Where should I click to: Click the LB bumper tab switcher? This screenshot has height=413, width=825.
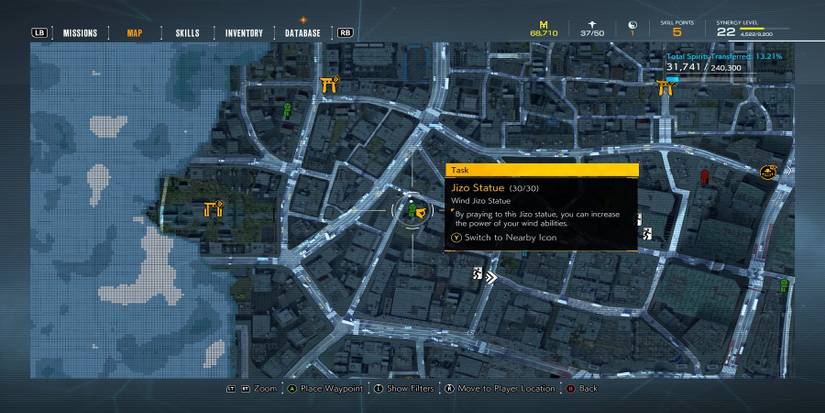(x=39, y=33)
